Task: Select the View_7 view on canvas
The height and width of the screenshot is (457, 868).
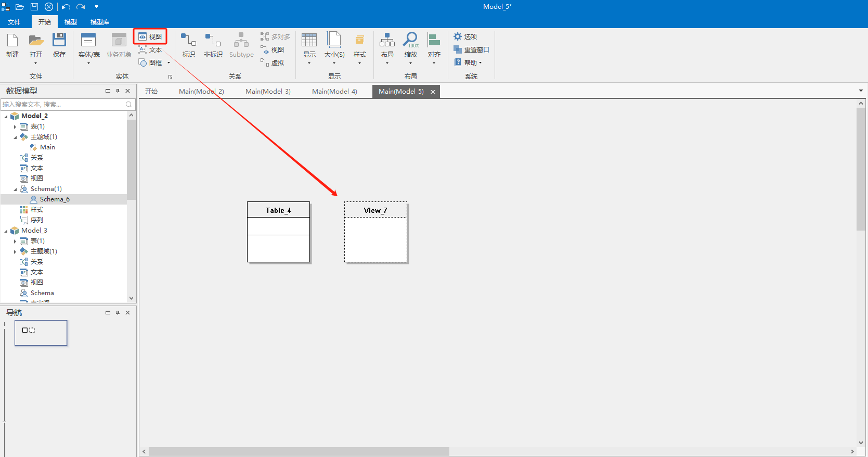Action: [375, 232]
